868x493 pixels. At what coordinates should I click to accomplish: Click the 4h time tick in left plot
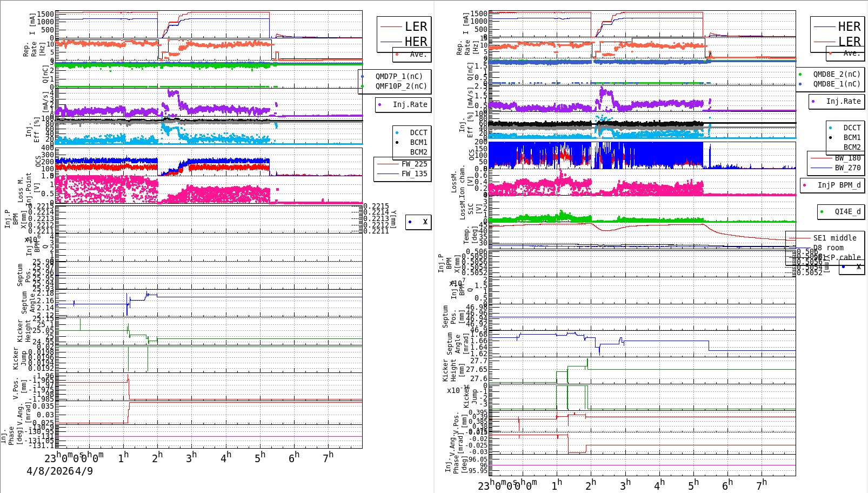pyautogui.click(x=226, y=457)
